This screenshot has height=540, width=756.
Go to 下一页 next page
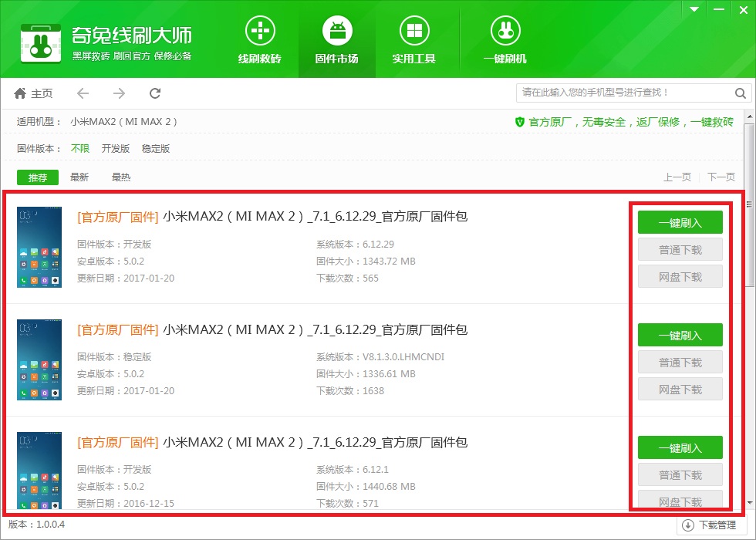point(721,177)
